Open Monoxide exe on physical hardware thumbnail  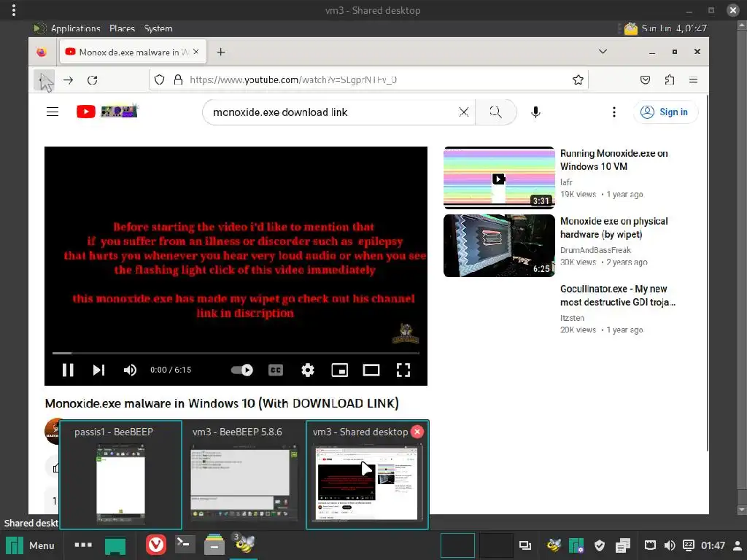point(499,245)
